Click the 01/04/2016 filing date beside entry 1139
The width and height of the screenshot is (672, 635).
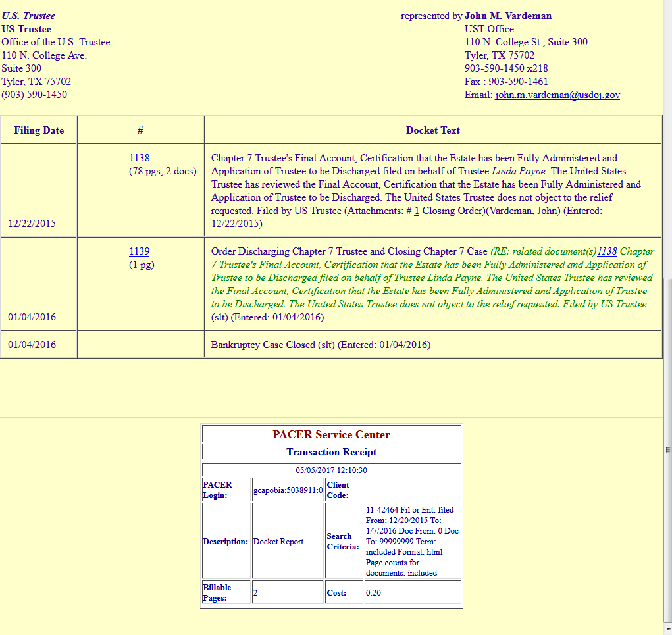[32, 317]
